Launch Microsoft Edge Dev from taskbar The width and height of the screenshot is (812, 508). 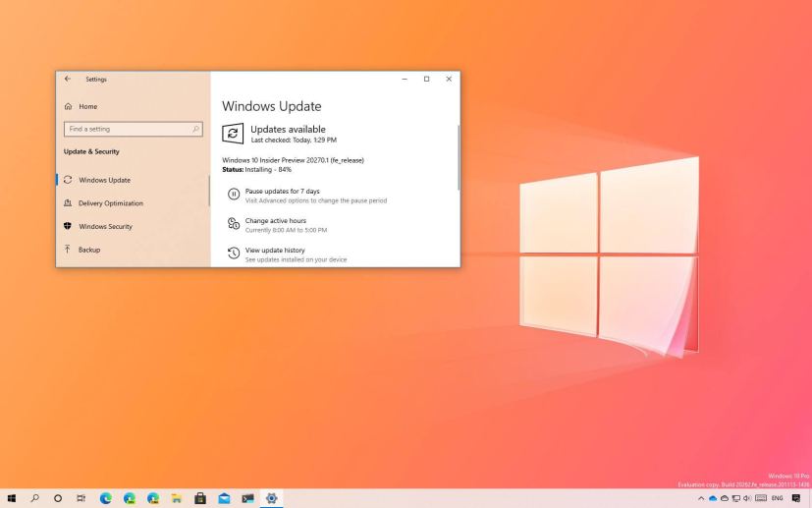pos(130,498)
